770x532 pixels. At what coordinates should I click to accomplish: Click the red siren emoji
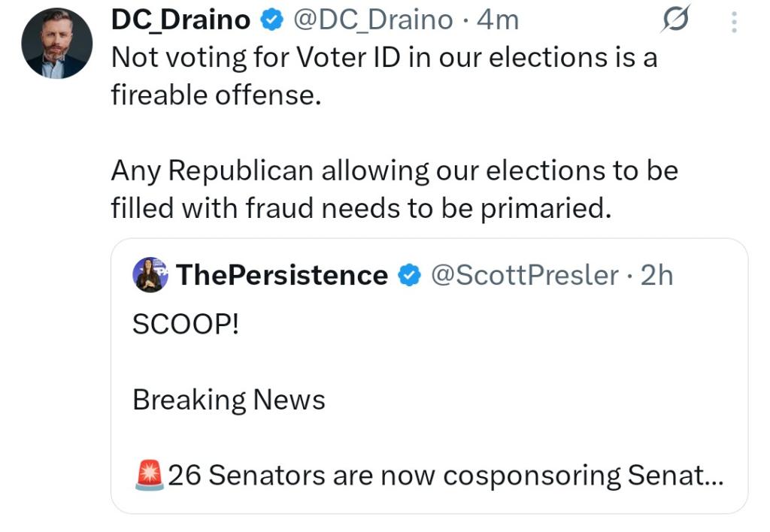149,476
